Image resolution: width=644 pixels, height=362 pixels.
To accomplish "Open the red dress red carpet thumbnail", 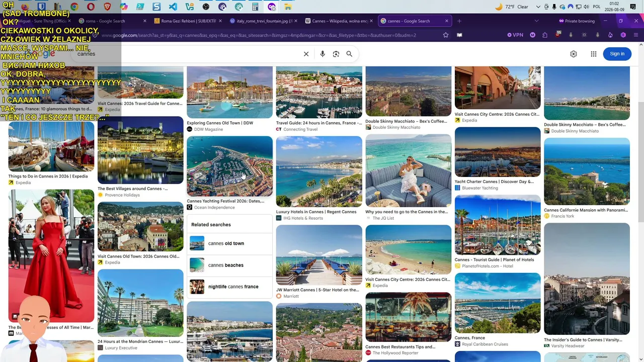I will (51, 256).
